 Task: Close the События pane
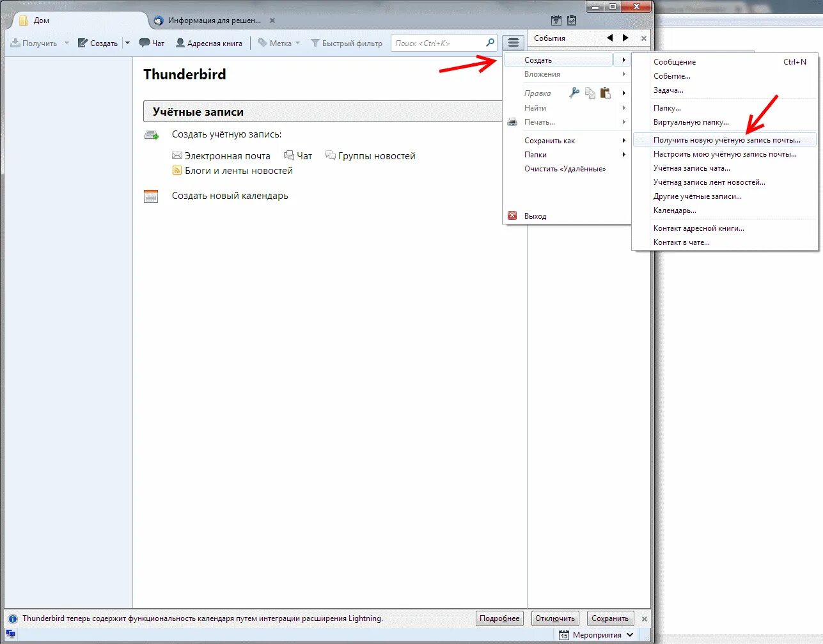point(644,38)
